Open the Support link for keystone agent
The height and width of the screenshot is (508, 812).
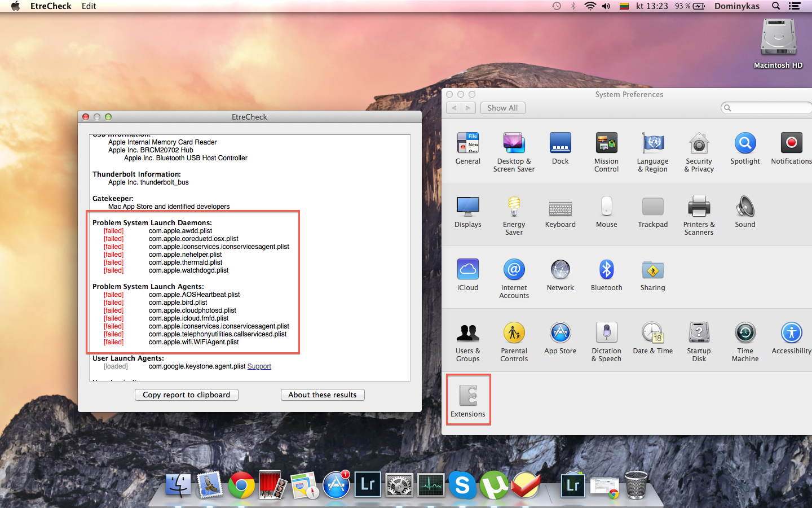259,366
